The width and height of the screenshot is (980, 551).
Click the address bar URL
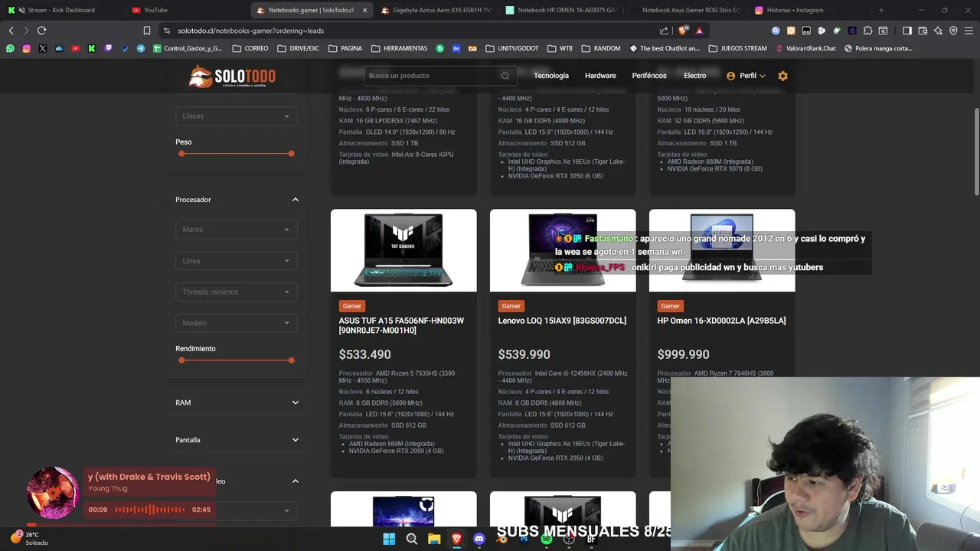tap(250, 31)
